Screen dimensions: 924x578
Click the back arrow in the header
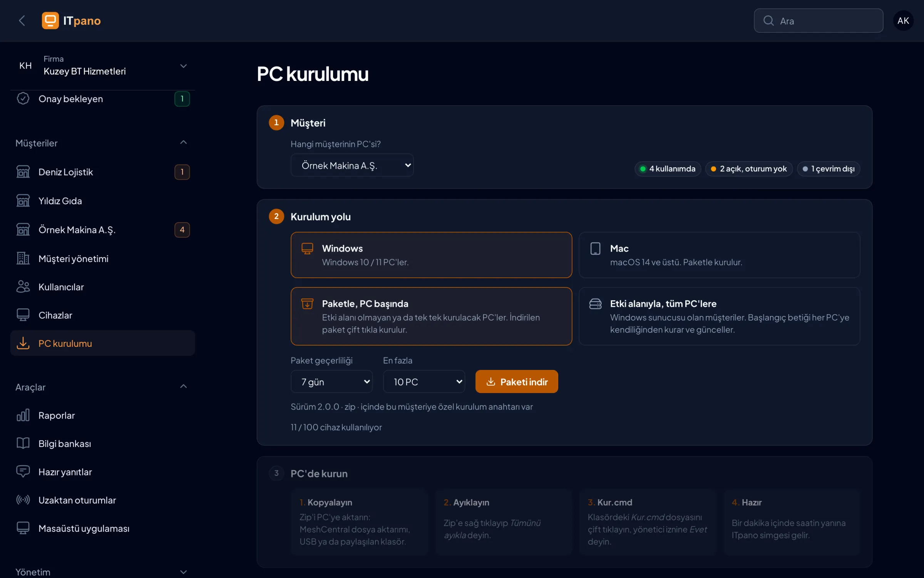coord(22,20)
